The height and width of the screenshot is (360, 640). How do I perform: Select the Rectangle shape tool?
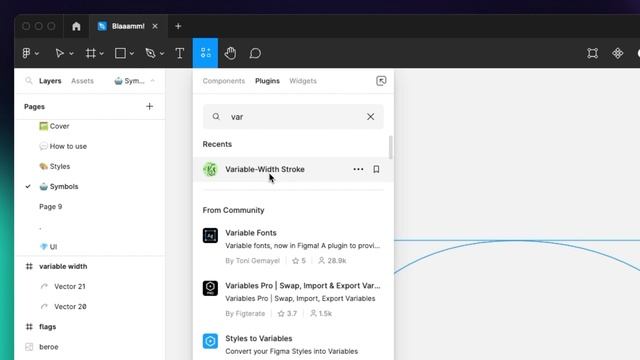(x=120, y=53)
